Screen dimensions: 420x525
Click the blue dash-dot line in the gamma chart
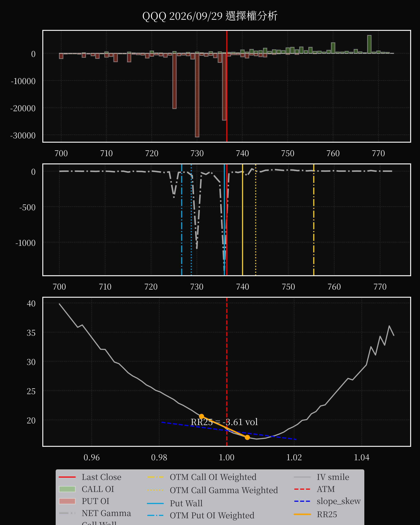[182, 220]
